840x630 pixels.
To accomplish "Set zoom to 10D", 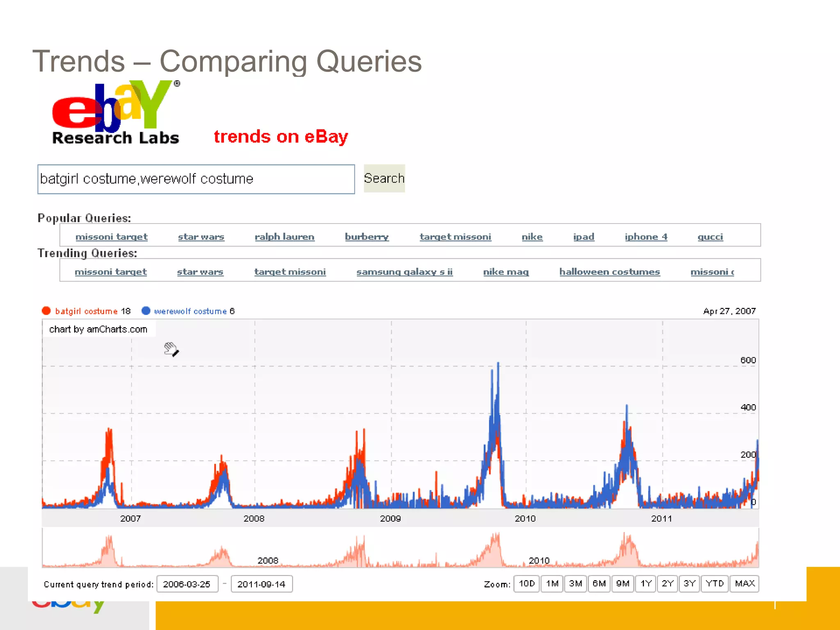I will click(527, 584).
